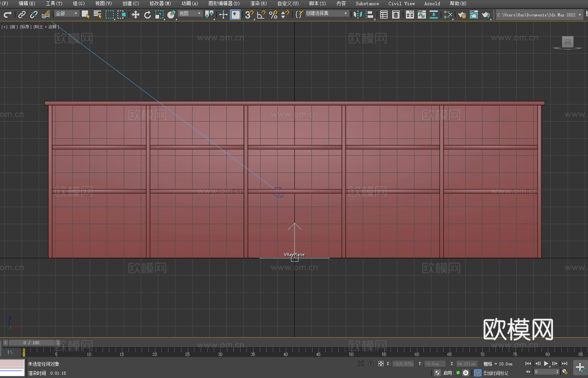Click the Set Keys plus-key button
Image resolution: width=588 pixels, height=378 pixels.
[x=580, y=368]
